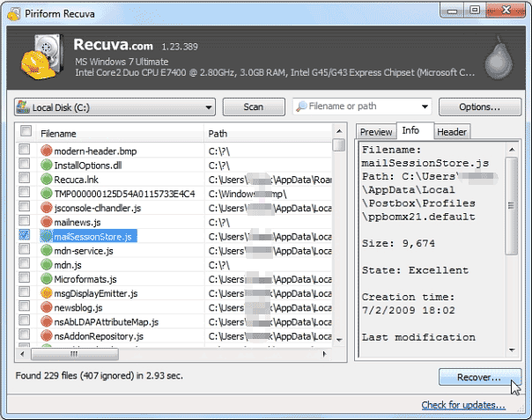Switch to the Preview tab
Image resolution: width=532 pixels, height=420 pixels.
pyautogui.click(x=376, y=132)
